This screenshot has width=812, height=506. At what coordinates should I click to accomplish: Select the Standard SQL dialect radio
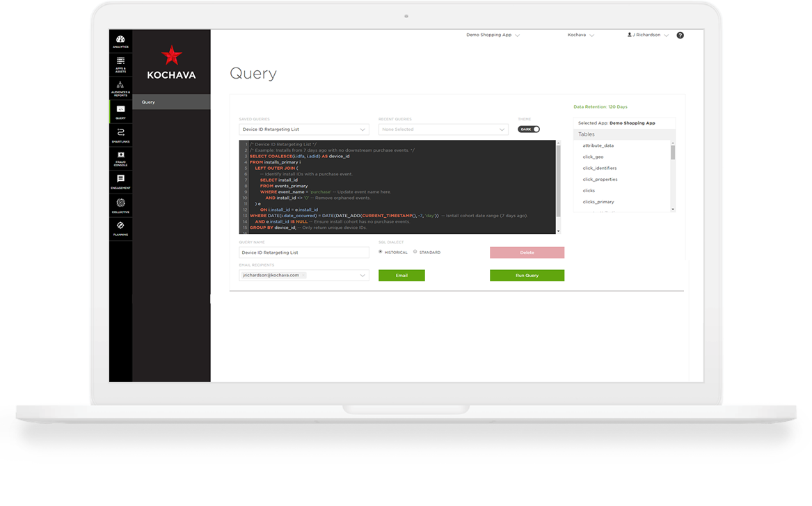click(415, 252)
